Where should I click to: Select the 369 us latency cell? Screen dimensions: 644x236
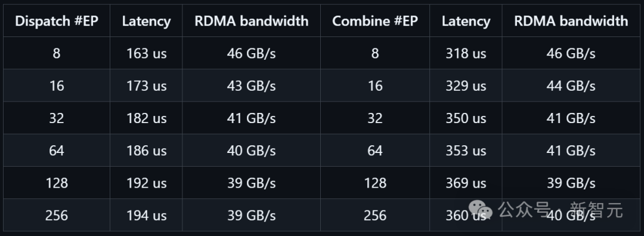tap(466, 183)
